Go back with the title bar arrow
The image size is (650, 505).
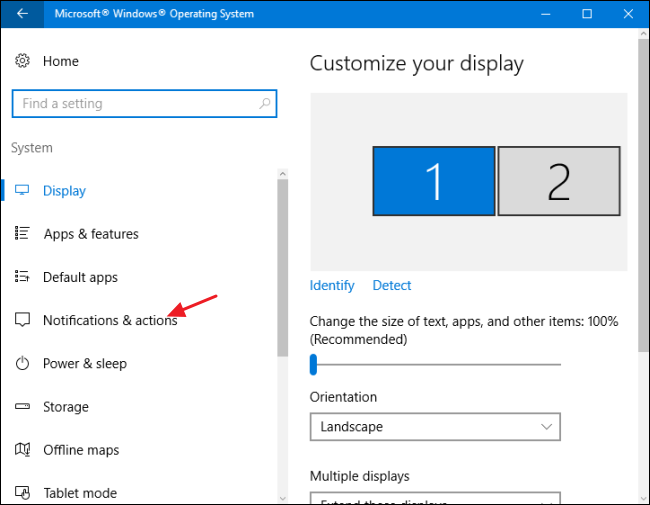coord(22,14)
